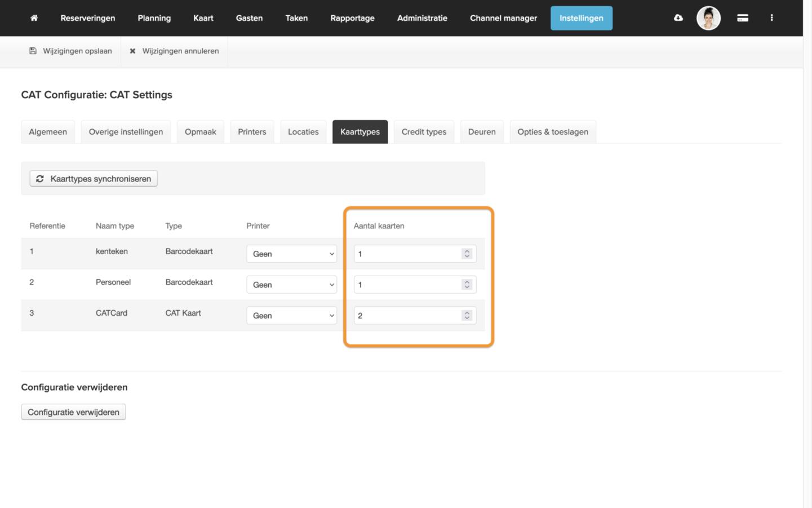The image size is (812, 508).
Task: Open Printer dropdown for CATCard row
Action: 291,316
